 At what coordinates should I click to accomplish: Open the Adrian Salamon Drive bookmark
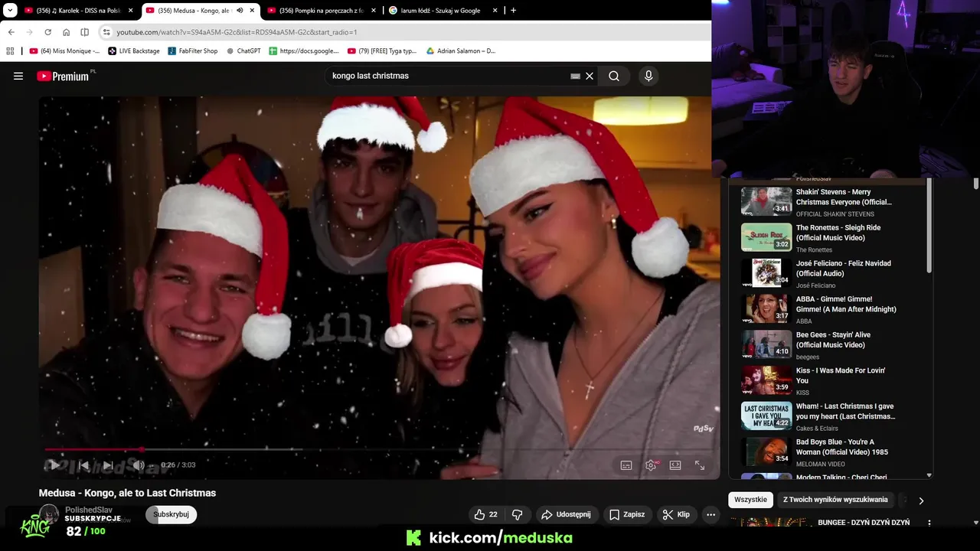(461, 51)
